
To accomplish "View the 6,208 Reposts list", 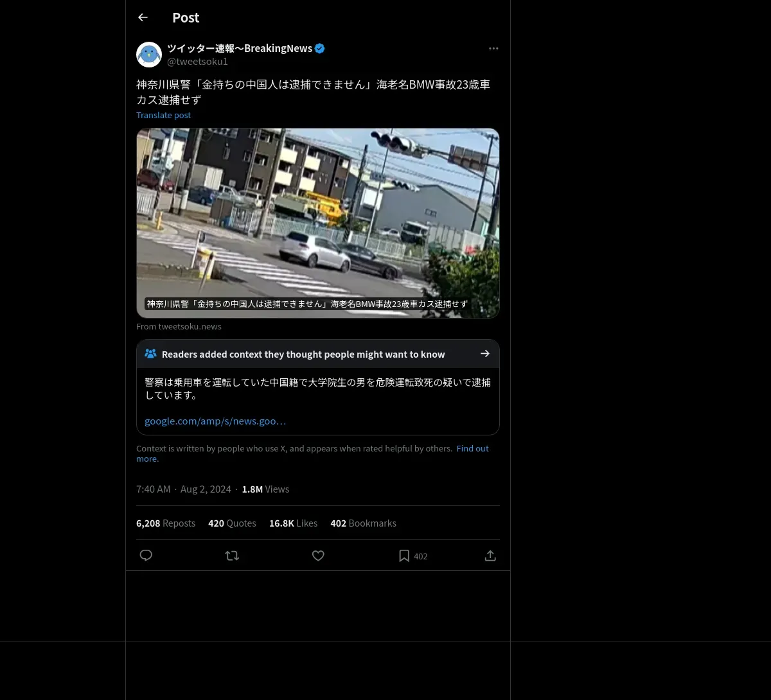I will click(166, 523).
